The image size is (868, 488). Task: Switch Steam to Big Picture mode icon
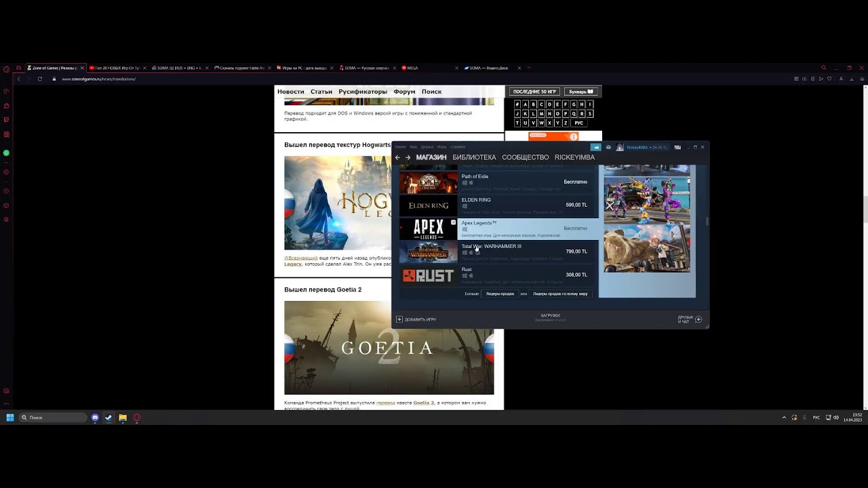click(x=677, y=147)
